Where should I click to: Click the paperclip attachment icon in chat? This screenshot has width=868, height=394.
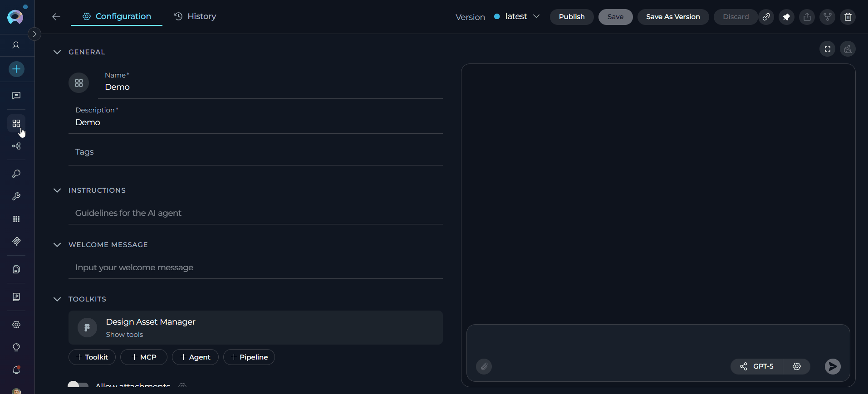[484, 366]
